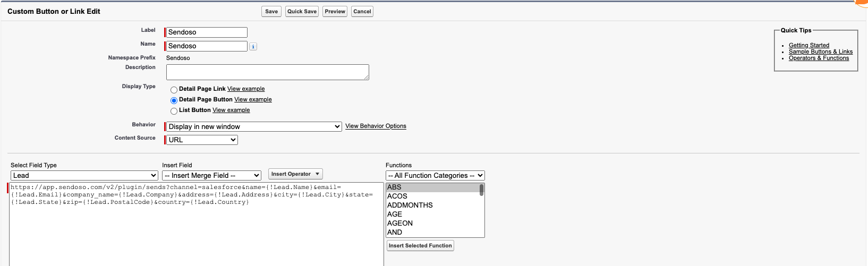
Task: Open View example link for List Button
Action: pyautogui.click(x=231, y=110)
